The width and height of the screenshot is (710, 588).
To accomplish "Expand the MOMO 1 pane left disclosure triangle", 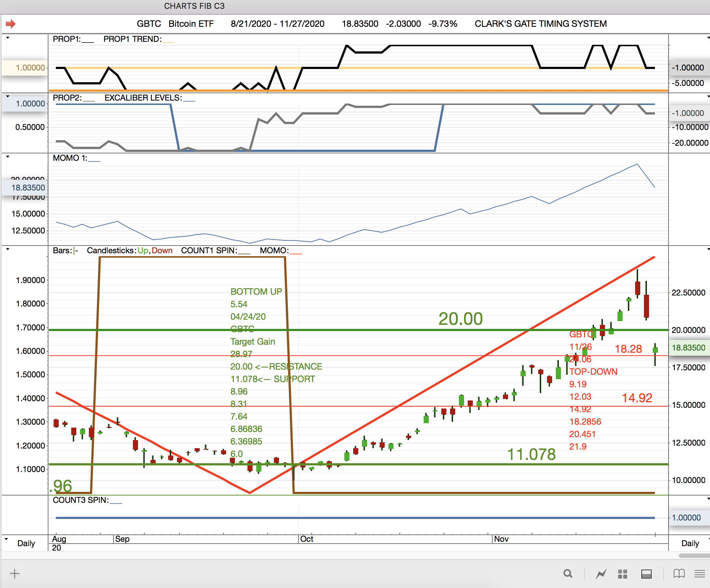I will click(x=7, y=157).
